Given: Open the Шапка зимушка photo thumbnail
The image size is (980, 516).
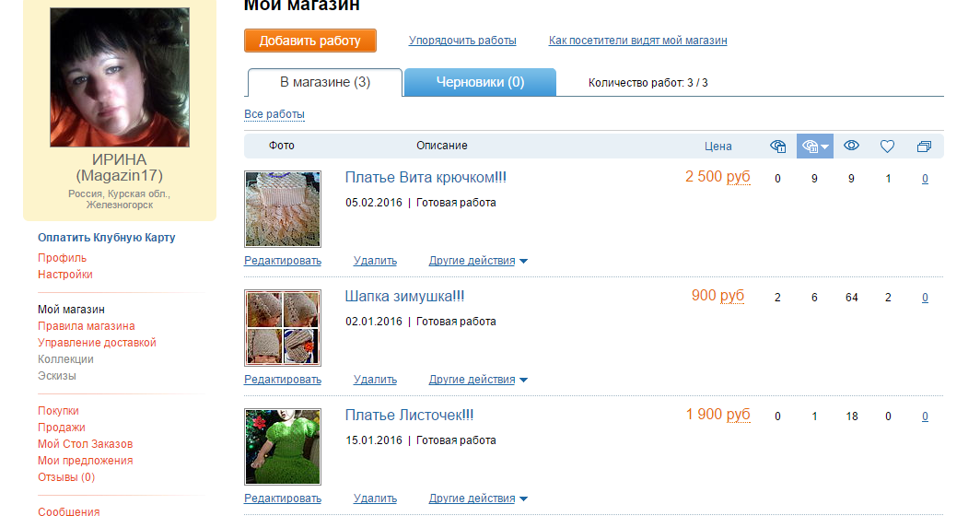Looking at the screenshot, I should point(283,328).
